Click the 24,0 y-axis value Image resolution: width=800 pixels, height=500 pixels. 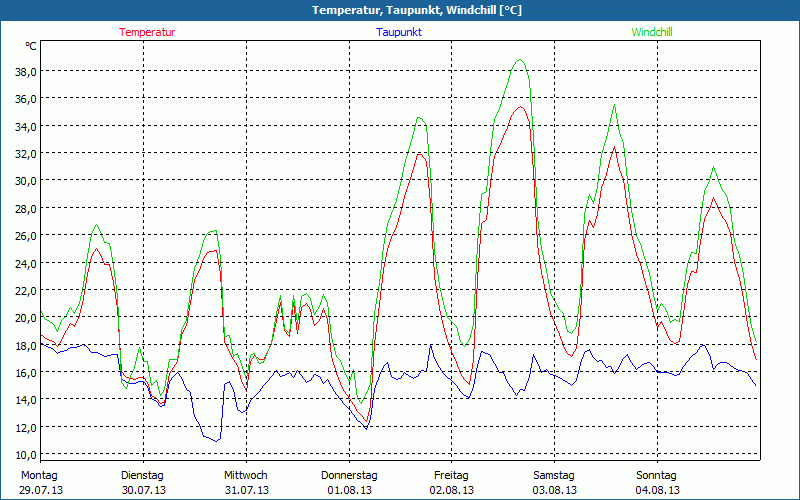(x=26, y=264)
